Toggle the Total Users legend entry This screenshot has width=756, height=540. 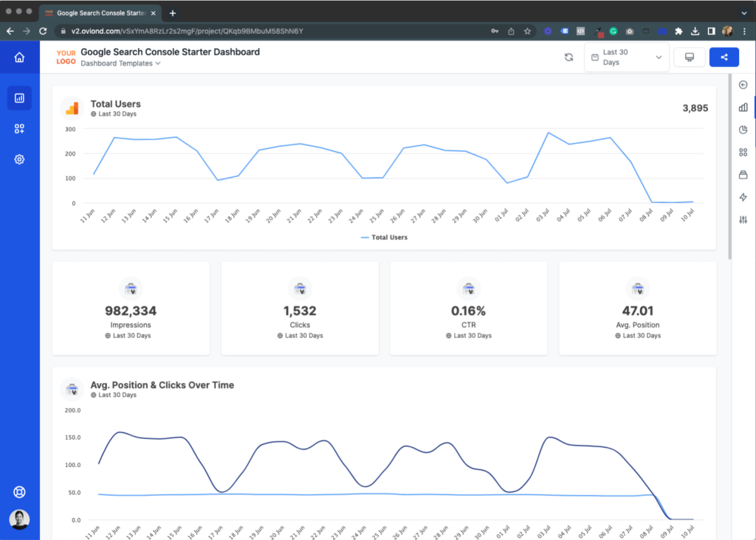pyautogui.click(x=384, y=238)
